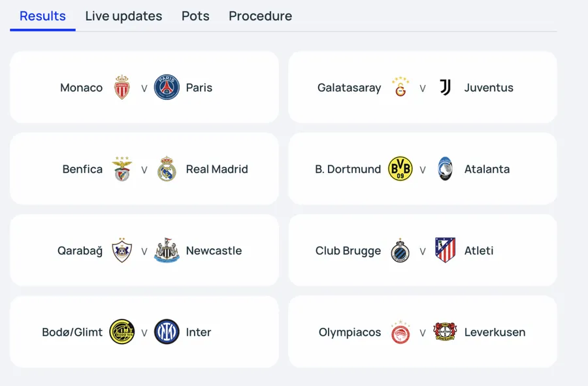The height and width of the screenshot is (386, 588).
Task: Click the Real Madrid crest
Action: point(167,169)
